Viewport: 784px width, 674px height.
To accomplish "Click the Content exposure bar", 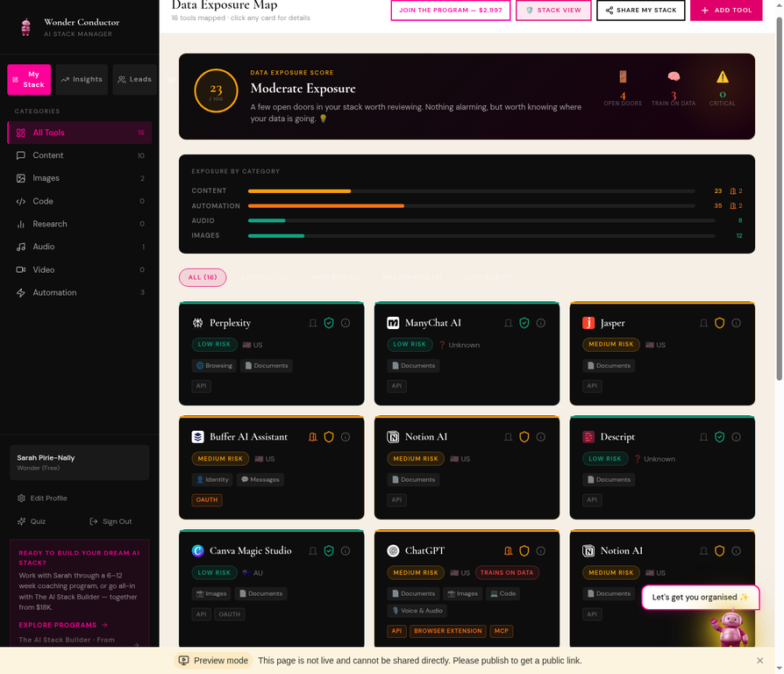I will (471, 191).
